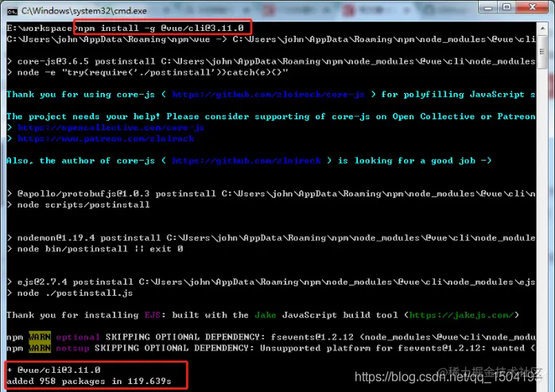Click the 'WARN notsup' warning line
This screenshot has height=392, width=555.
271,348
